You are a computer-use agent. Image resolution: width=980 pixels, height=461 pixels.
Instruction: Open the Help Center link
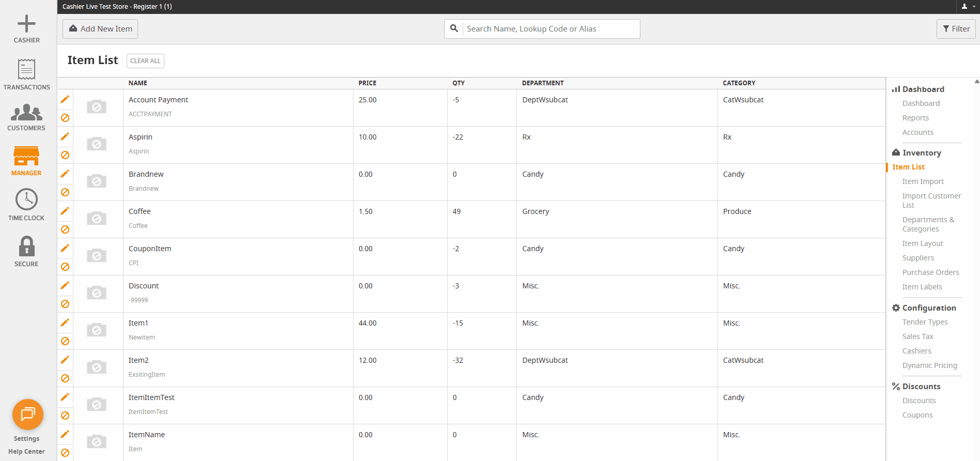pyautogui.click(x=26, y=452)
